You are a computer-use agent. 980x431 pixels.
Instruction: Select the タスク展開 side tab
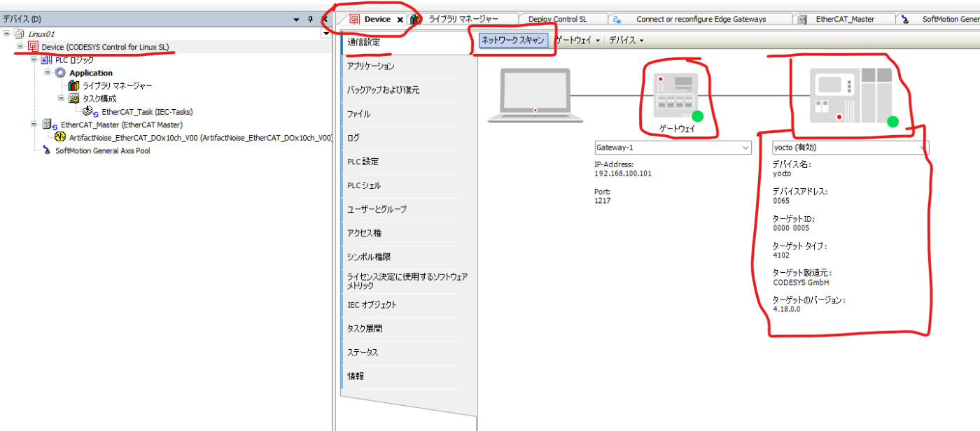[x=409, y=328]
